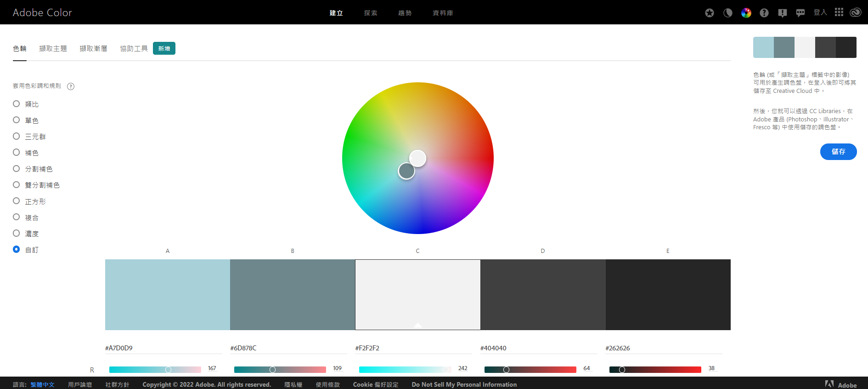Select color swatch E near-black
The height and width of the screenshot is (389, 868).
point(668,295)
